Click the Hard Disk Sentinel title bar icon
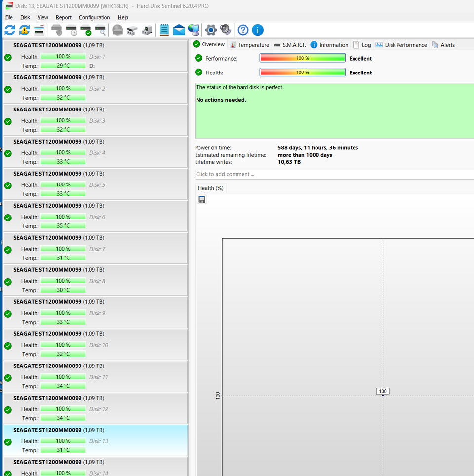The height and width of the screenshot is (476, 474). (9, 6)
